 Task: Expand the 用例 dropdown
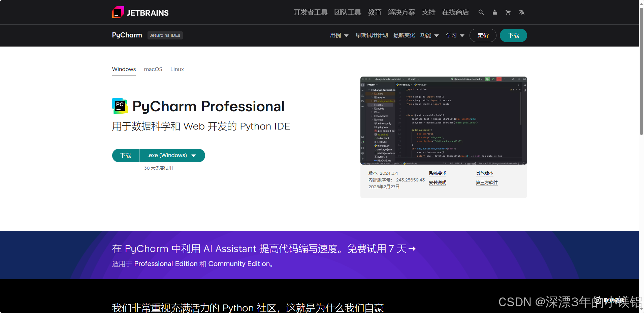click(339, 35)
